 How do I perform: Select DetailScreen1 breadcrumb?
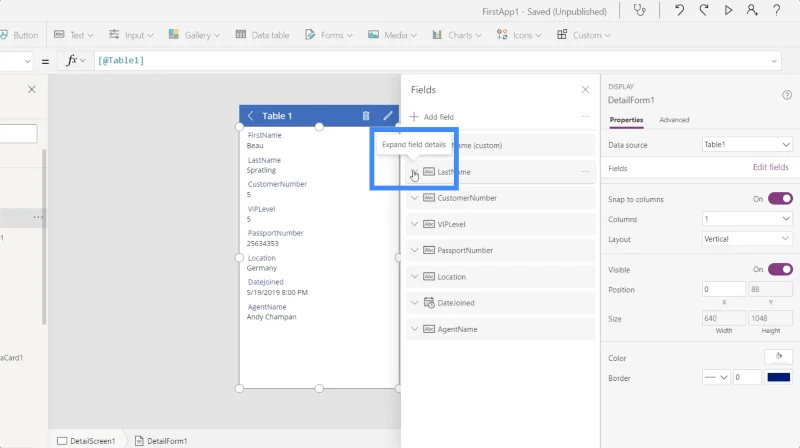pyautogui.click(x=87, y=441)
